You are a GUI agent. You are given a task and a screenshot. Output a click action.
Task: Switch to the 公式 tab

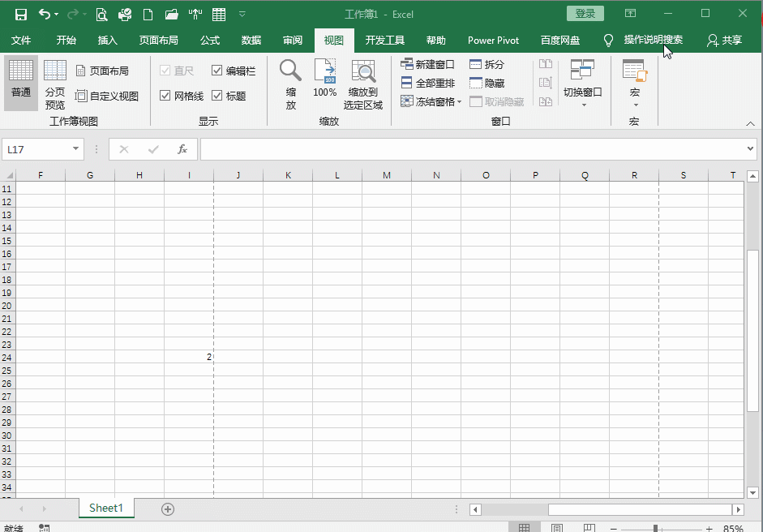pyautogui.click(x=210, y=41)
